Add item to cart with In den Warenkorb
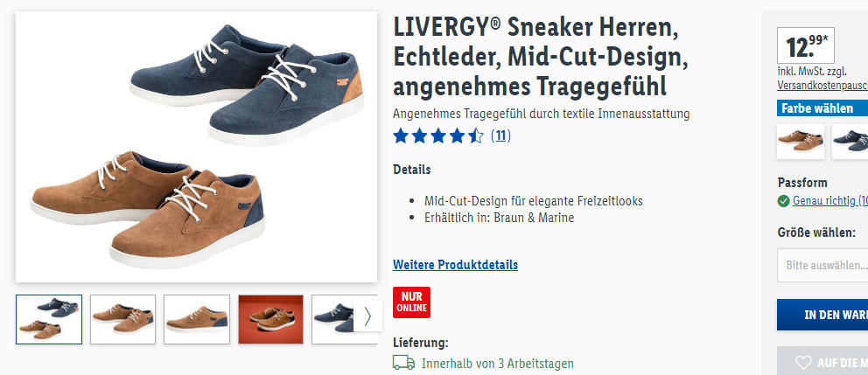 coord(822,315)
